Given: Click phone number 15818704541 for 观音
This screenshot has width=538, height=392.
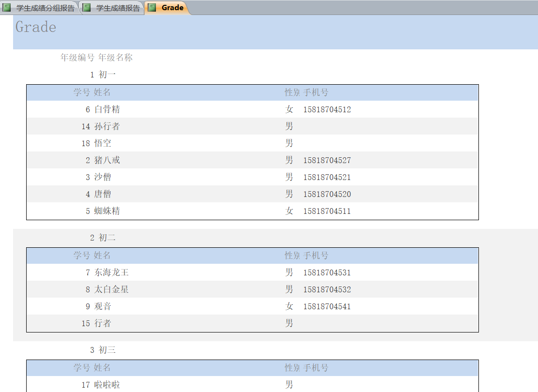Looking at the screenshot, I should coord(327,306).
